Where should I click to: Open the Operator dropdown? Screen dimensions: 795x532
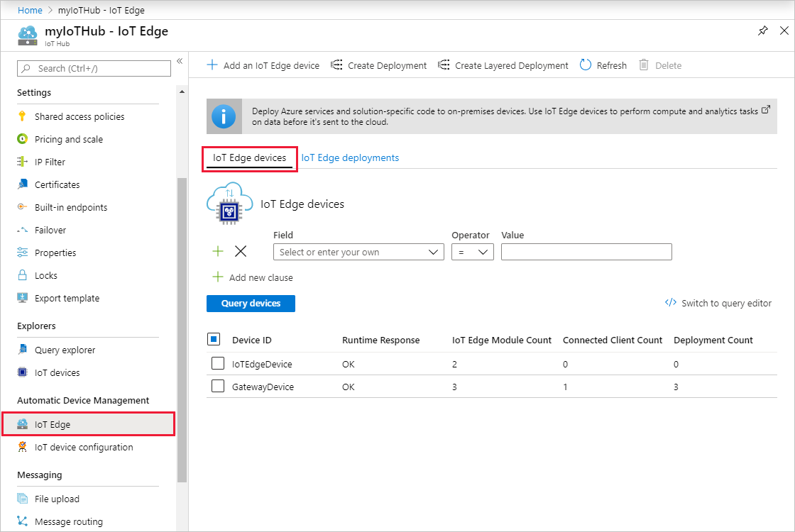tap(472, 252)
